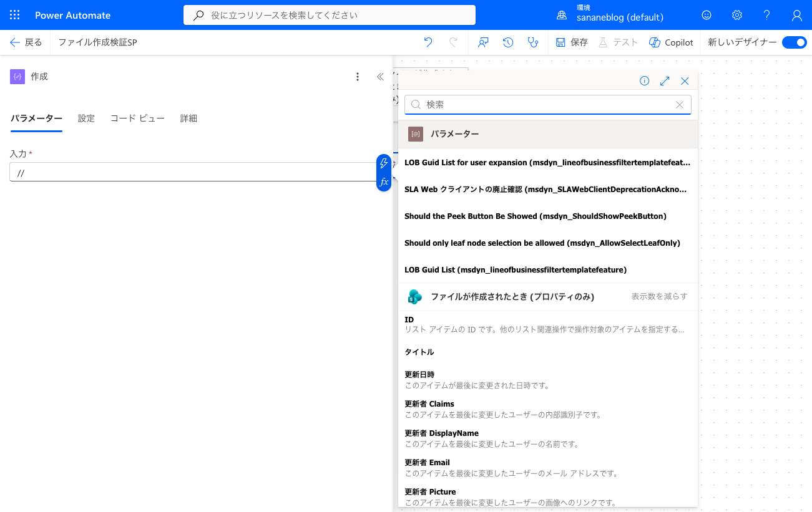The image size is (812, 512).
Task: Go back with 戻る
Action: 26,42
